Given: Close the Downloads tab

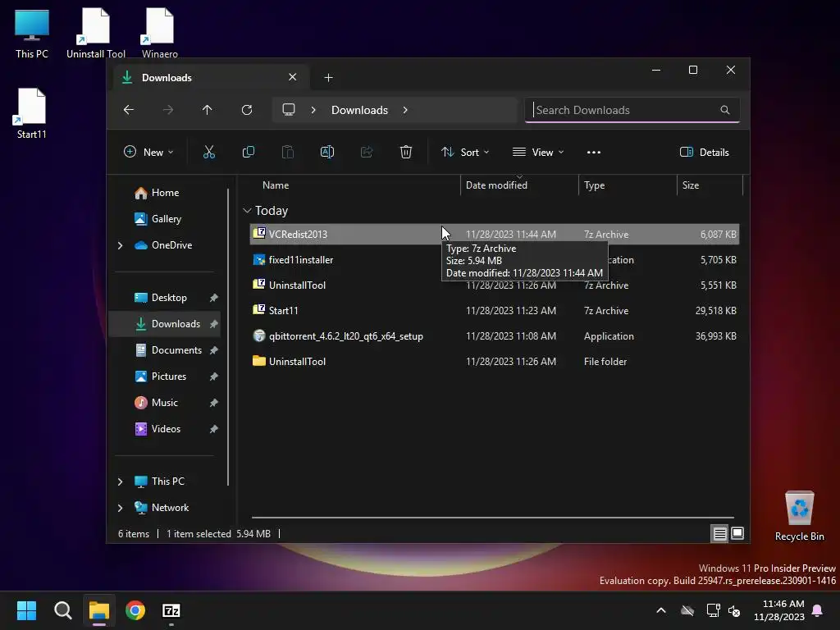Looking at the screenshot, I should tap(293, 77).
